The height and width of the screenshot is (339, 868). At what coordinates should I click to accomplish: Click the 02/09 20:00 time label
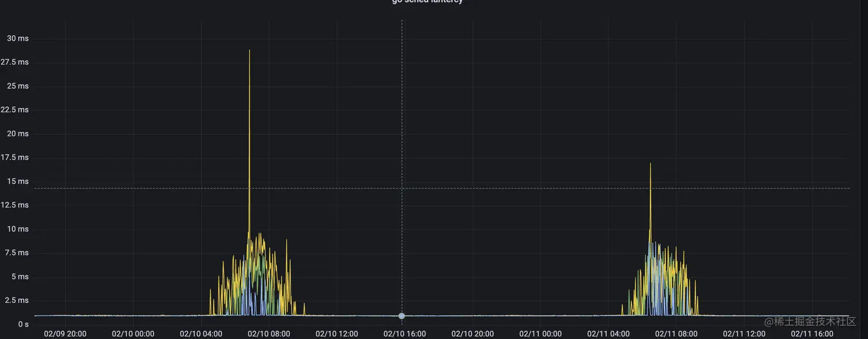[x=65, y=334]
